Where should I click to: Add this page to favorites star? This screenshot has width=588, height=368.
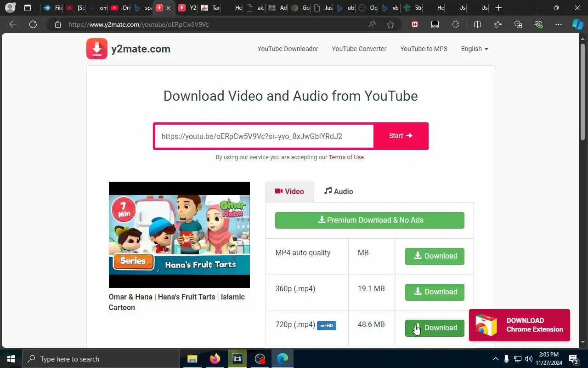pos(390,24)
